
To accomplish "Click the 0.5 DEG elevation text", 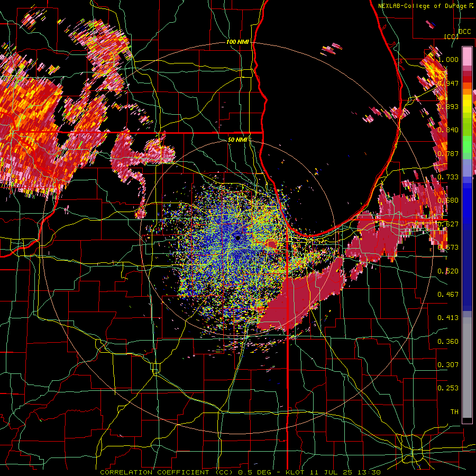I will (x=255, y=472).
